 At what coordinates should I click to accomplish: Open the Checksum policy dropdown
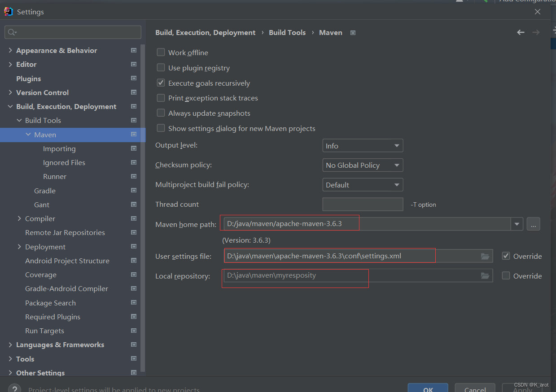pyautogui.click(x=363, y=165)
